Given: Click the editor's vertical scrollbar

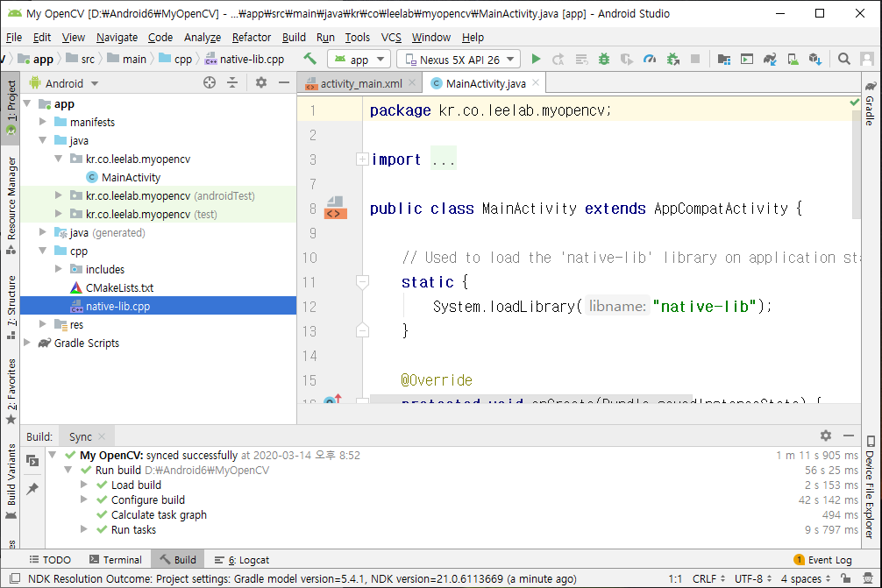Looking at the screenshot, I should pyautogui.click(x=857, y=166).
